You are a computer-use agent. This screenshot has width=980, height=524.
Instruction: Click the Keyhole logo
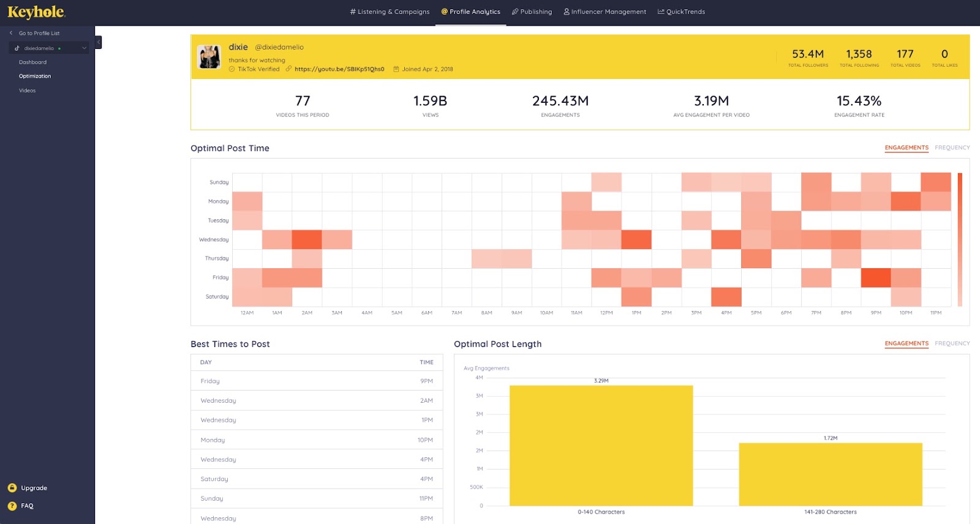(36, 12)
